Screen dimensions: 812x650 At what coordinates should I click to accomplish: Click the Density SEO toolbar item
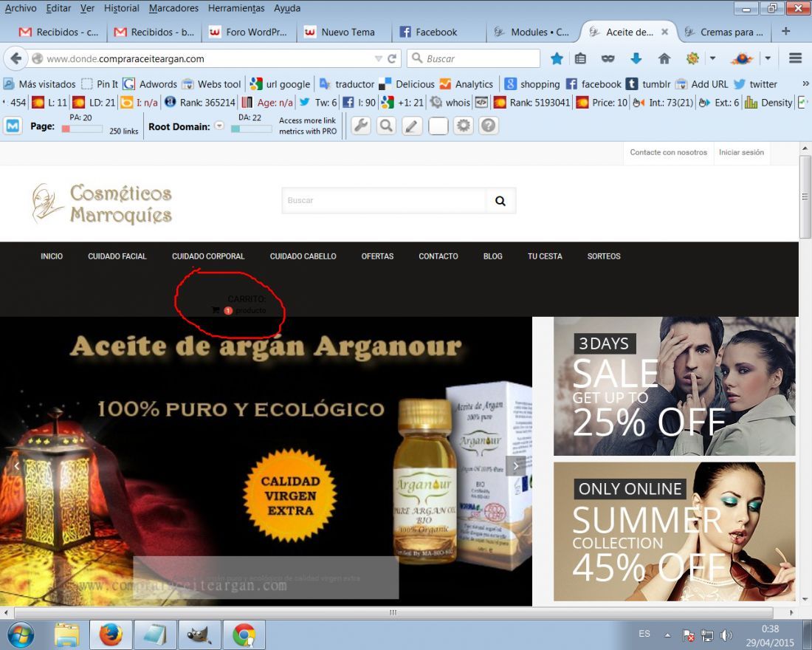click(768, 103)
